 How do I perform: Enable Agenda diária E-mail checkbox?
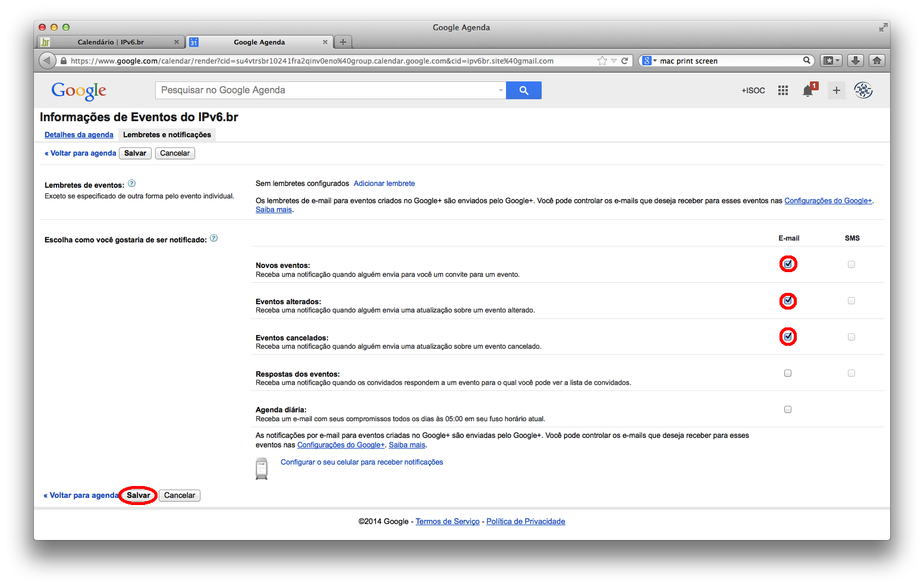coord(788,409)
